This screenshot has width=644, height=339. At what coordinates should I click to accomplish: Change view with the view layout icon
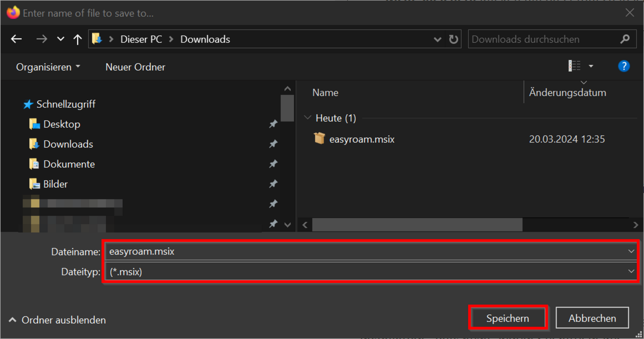tap(574, 66)
